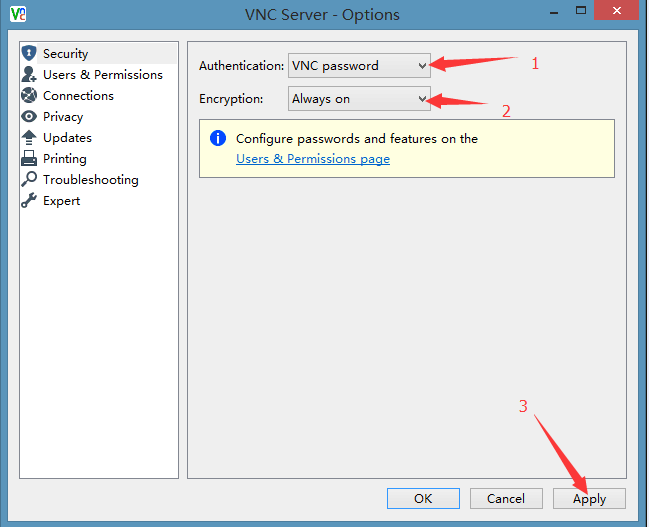Image resolution: width=649 pixels, height=527 pixels.
Task: Switch to the Connections page
Action: 78,96
